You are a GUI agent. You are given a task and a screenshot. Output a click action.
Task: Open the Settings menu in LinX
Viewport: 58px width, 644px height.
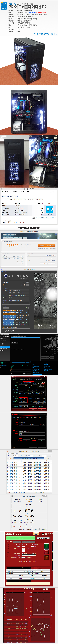[x=12, y=453]
